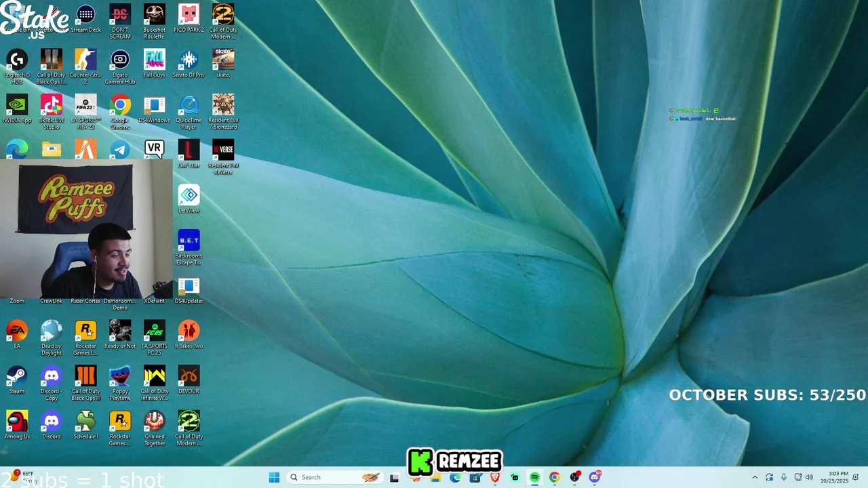Expand the hidden system tray icons chevron
Screen dimensions: 868x488
point(755,477)
